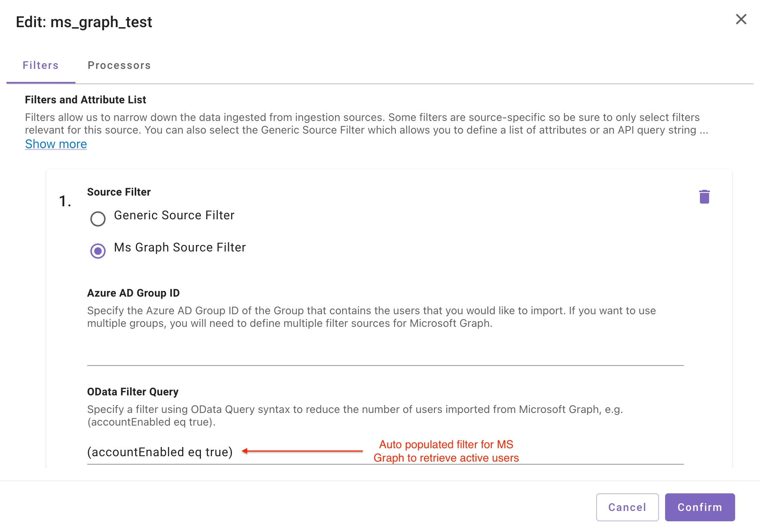Viewport: 760px width, 532px height.
Task: Click the Generic Source Filter label text
Action: click(x=174, y=215)
